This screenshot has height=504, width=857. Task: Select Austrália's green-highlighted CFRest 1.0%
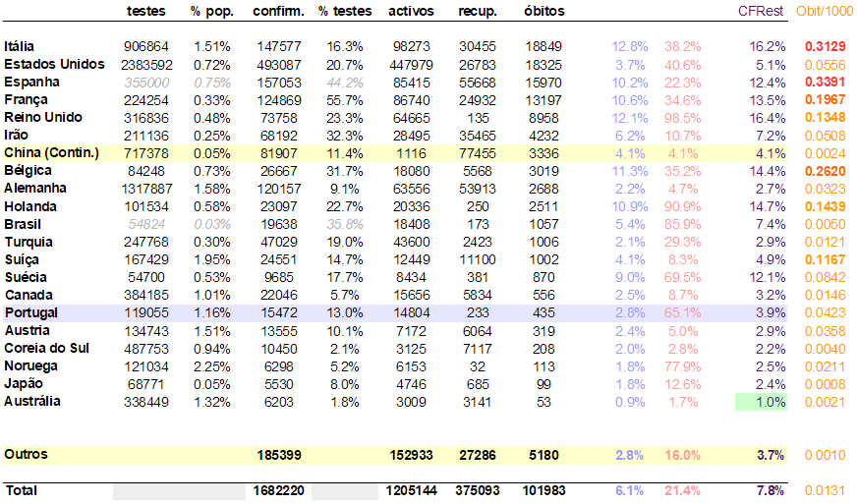coord(761,402)
